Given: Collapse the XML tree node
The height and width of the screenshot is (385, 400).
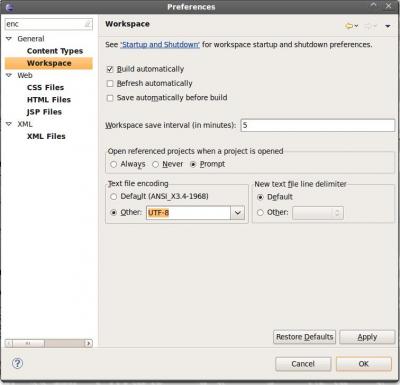Looking at the screenshot, I should click(x=9, y=124).
